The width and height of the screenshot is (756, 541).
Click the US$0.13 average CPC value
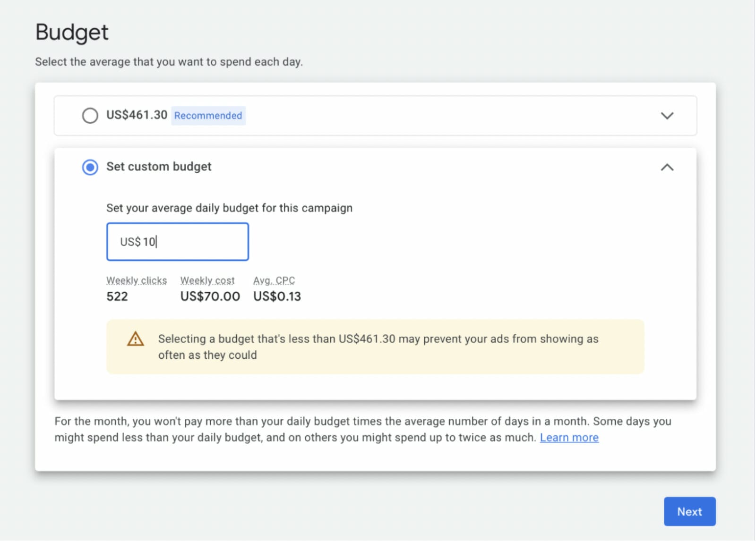[276, 296]
